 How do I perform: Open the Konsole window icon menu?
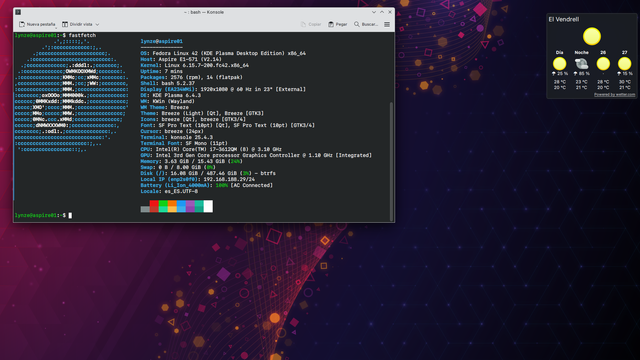coord(18,12)
